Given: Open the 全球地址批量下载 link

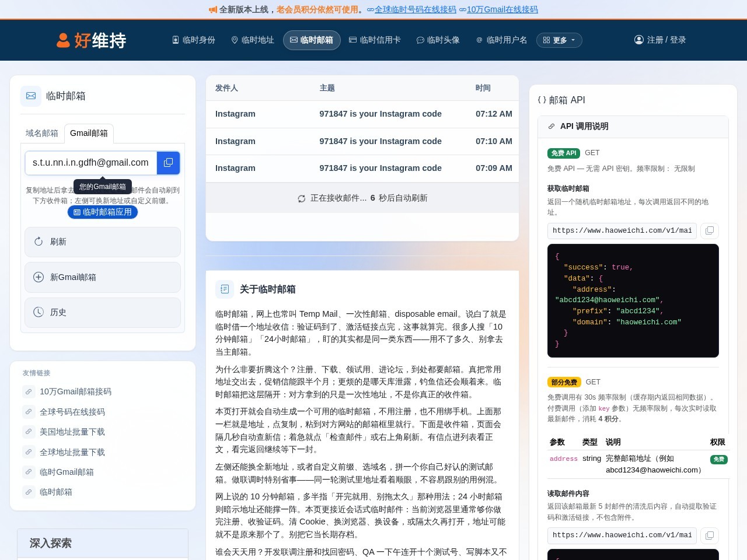Looking at the screenshot, I should click(72, 452).
